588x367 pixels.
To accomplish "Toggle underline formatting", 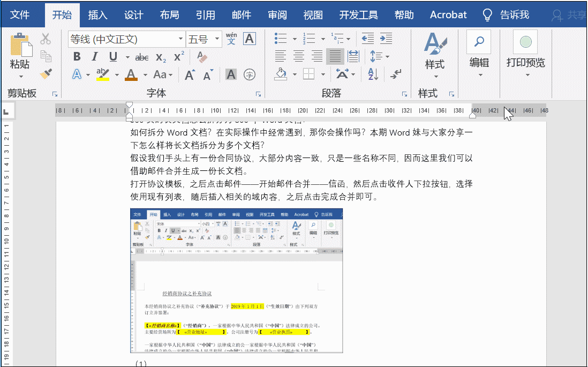I will tap(113, 57).
